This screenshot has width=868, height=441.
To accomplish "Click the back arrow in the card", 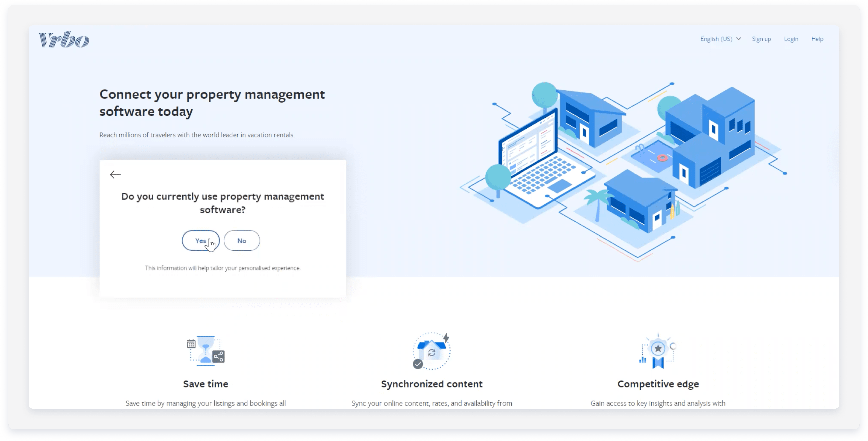I will click(x=115, y=175).
